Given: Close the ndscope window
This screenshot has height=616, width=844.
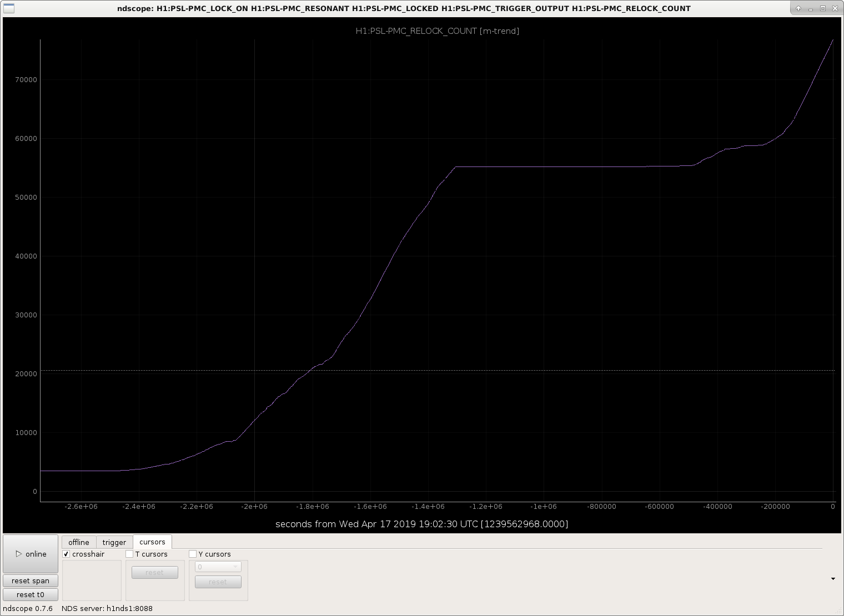Looking at the screenshot, I should [835, 8].
